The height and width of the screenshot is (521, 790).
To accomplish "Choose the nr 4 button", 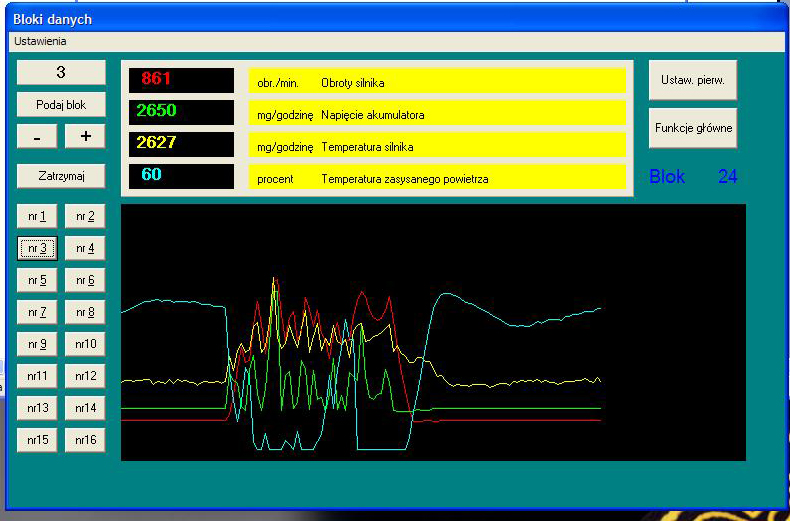I will point(85,248).
